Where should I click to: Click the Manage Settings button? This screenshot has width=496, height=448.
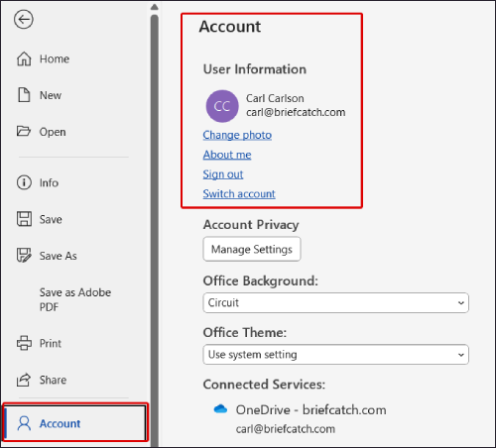coord(252,249)
